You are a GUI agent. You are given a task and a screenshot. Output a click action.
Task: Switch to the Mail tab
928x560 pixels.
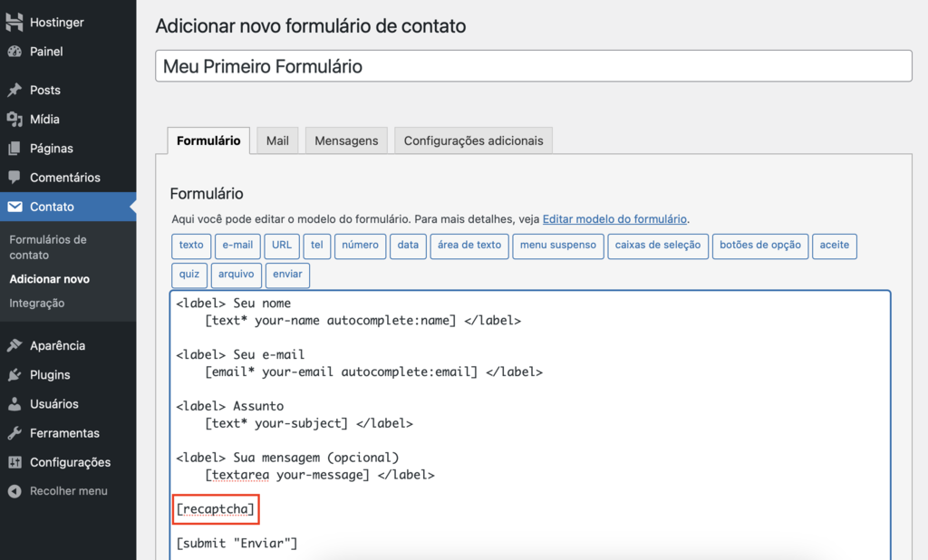pos(276,140)
